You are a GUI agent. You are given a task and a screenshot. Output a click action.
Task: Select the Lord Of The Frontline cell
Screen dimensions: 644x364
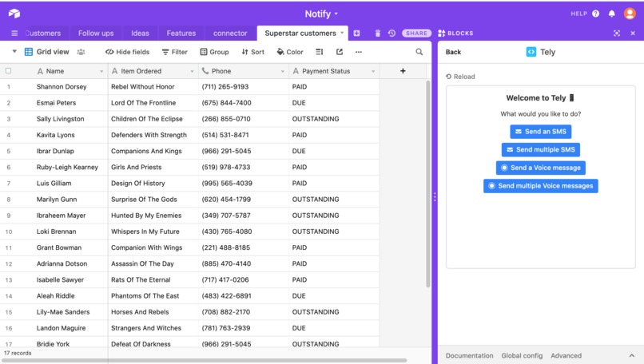coord(153,103)
